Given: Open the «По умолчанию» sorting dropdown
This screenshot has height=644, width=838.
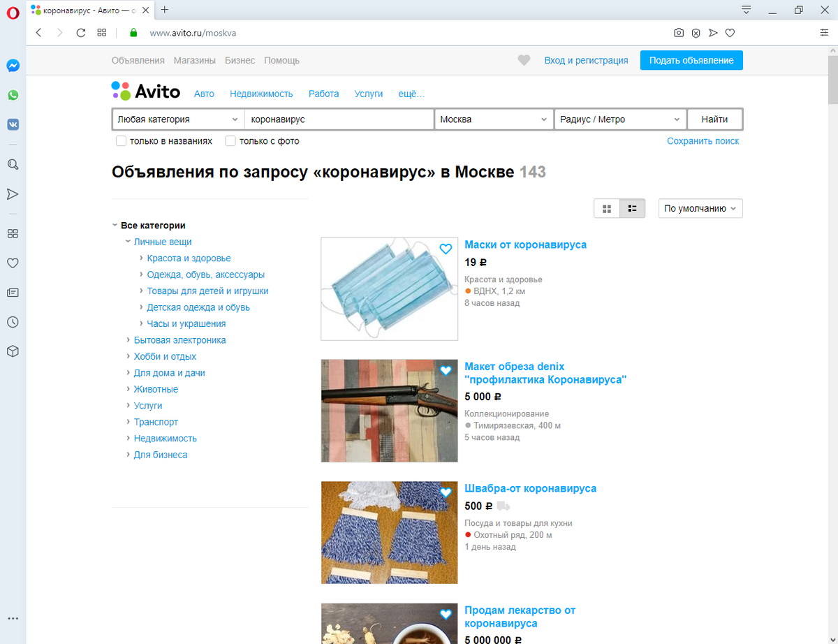Looking at the screenshot, I should pos(700,207).
